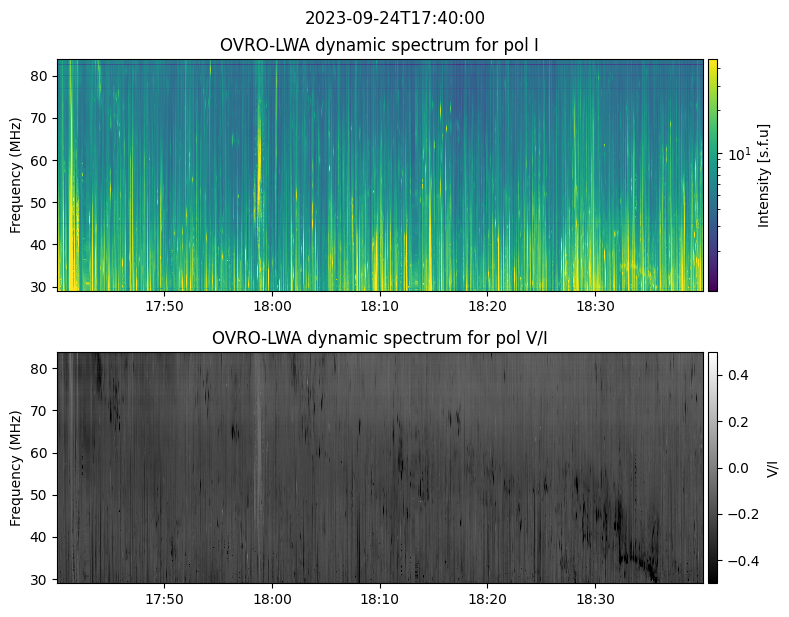Select the 18:30 tick under the pol I plot
The width and height of the screenshot is (789, 617).
click(x=595, y=306)
